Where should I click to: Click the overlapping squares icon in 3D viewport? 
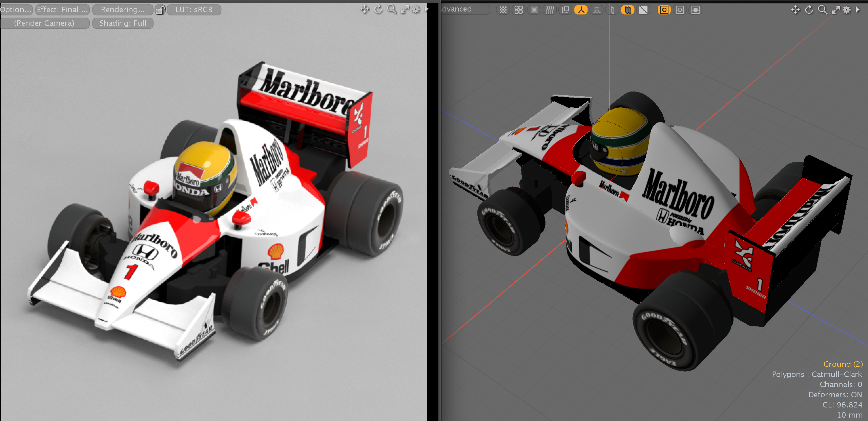(565, 10)
